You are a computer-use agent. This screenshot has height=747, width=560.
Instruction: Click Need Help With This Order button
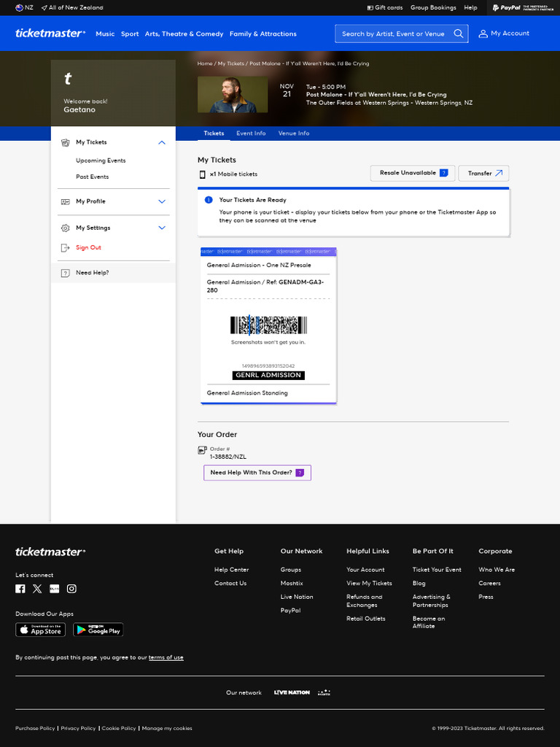click(x=257, y=473)
